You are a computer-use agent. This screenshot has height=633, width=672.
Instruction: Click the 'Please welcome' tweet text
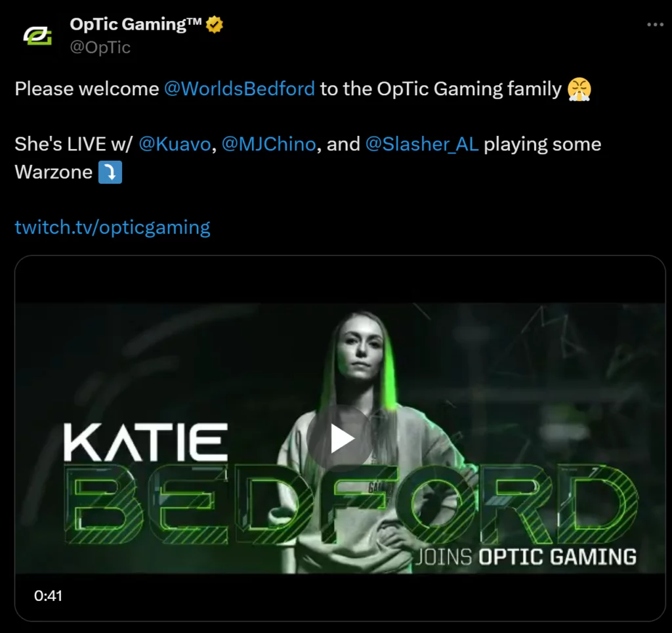87,89
